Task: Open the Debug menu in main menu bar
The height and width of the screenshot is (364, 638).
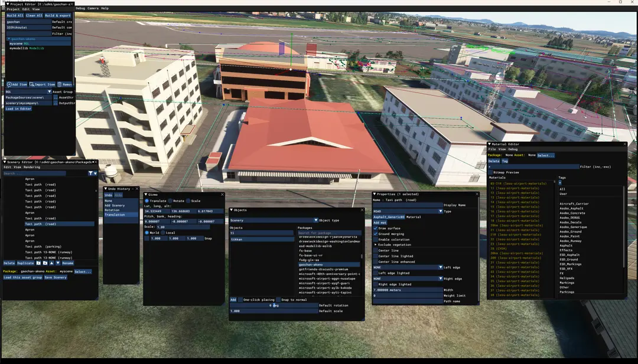Action: click(x=80, y=8)
